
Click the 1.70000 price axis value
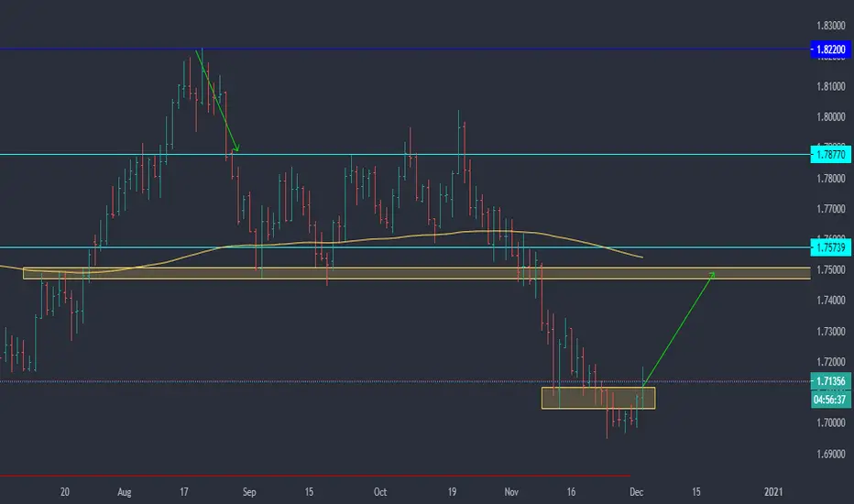[x=830, y=422]
